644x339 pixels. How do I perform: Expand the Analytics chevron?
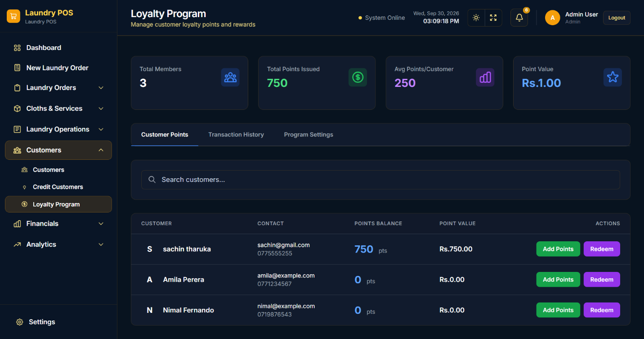click(x=101, y=244)
